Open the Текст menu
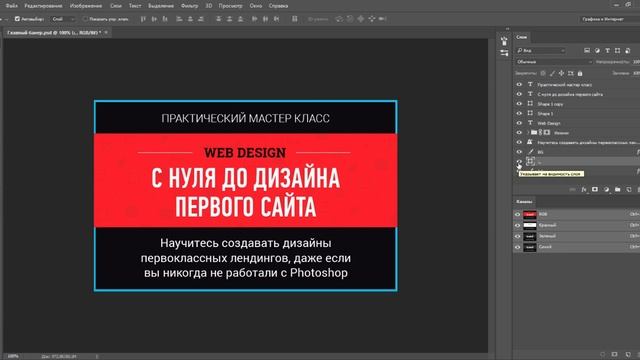Screen dimensions: 640x360 tap(135, 6)
